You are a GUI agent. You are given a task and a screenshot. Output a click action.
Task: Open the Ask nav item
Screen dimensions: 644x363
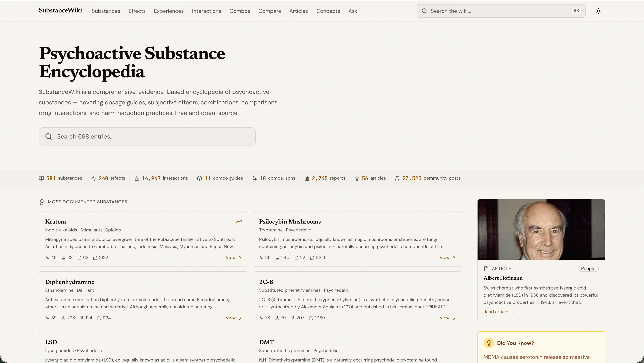(353, 11)
